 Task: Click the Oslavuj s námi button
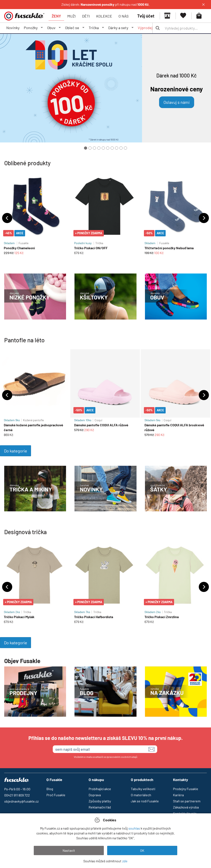pos(176,102)
